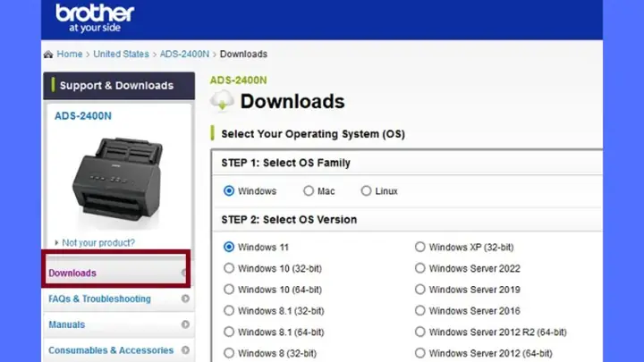This screenshot has height=362, width=644.
Task: Select Windows 8 (32-bit) radio
Action: pos(229,353)
